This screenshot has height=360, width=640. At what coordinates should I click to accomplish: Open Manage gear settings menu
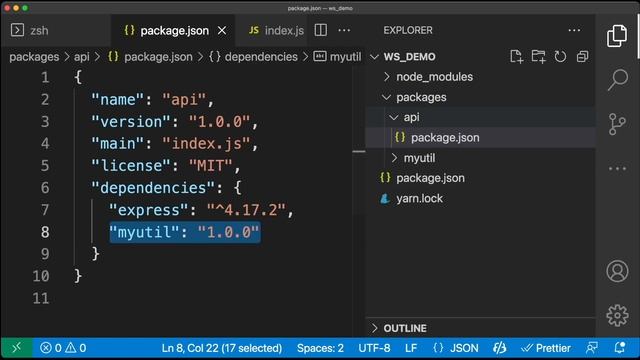(617, 315)
